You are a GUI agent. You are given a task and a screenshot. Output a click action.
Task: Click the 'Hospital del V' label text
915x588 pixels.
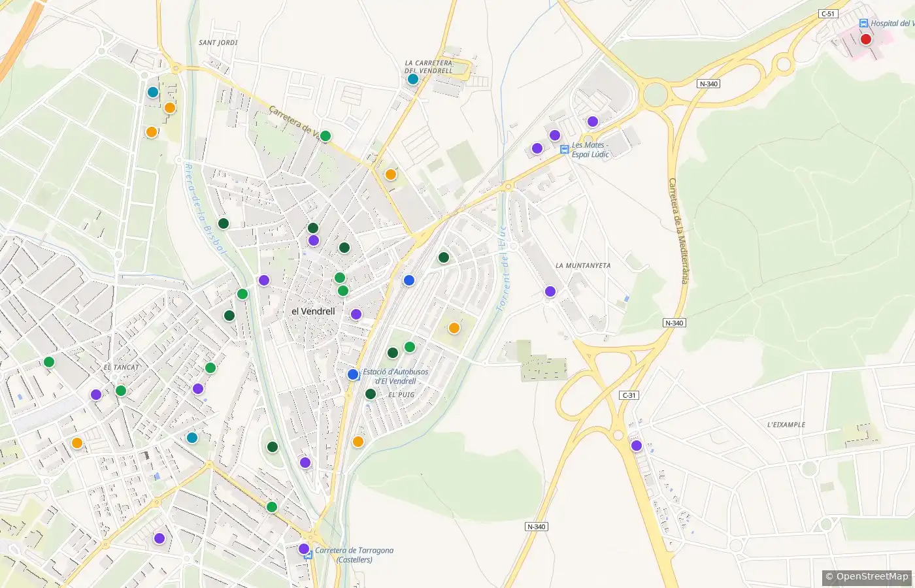tap(891, 24)
